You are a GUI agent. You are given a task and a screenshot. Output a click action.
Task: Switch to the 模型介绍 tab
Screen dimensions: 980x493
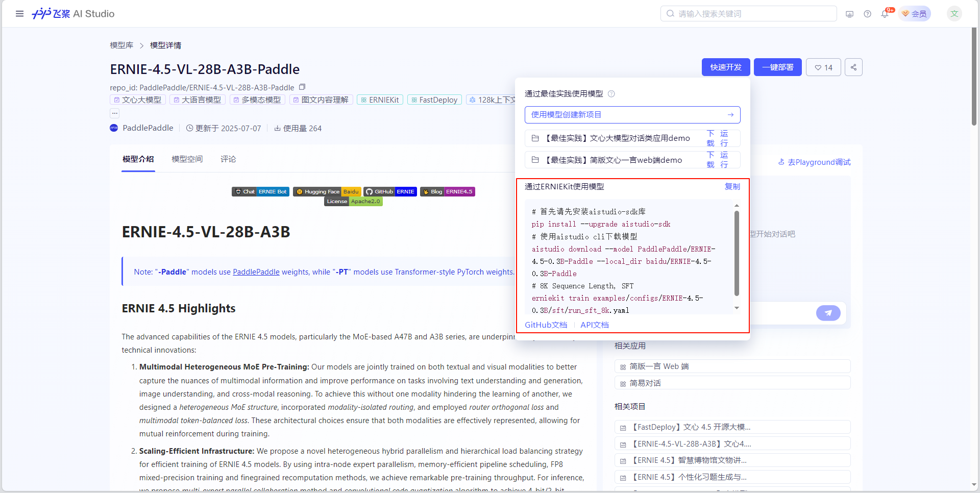click(138, 159)
